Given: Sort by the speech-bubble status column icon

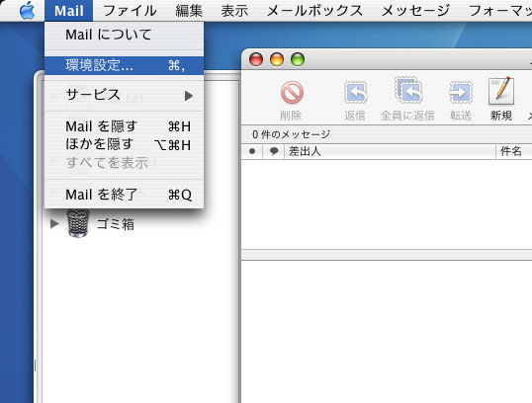Looking at the screenshot, I should [x=274, y=151].
